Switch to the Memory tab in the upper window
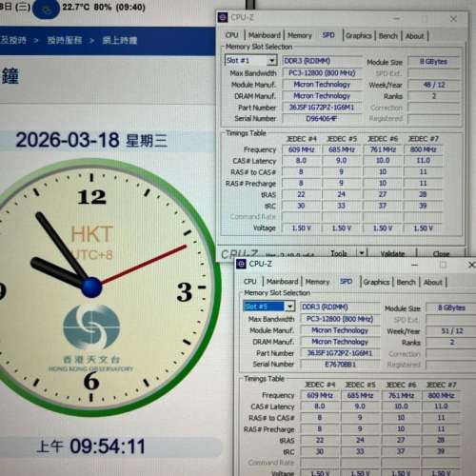Screen dimensions: 476x476 300,35
